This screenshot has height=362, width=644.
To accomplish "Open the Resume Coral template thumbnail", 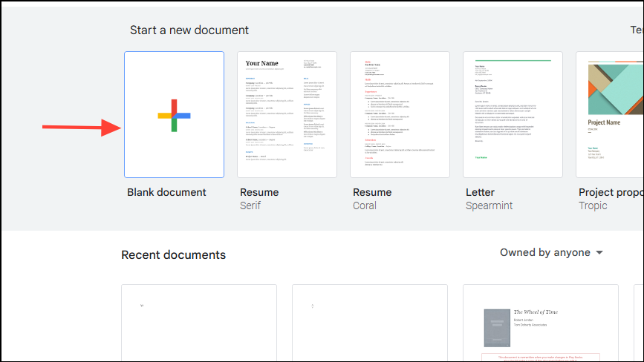I will click(x=400, y=114).
